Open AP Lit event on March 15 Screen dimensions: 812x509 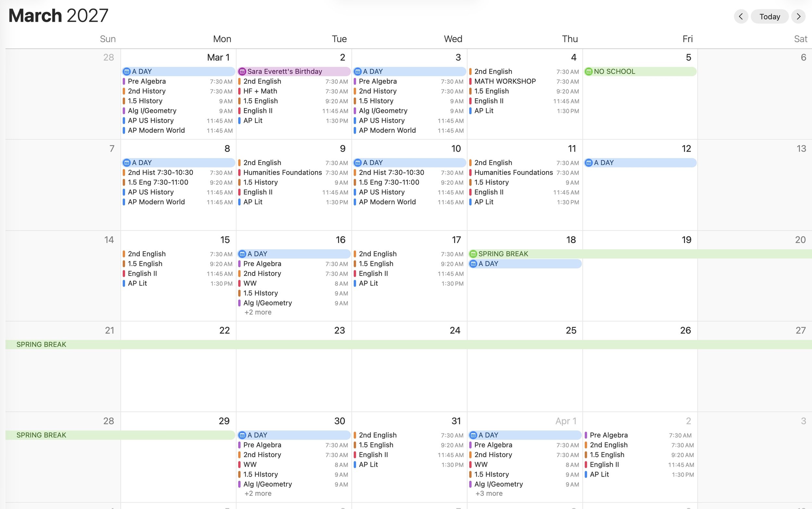[178, 283]
